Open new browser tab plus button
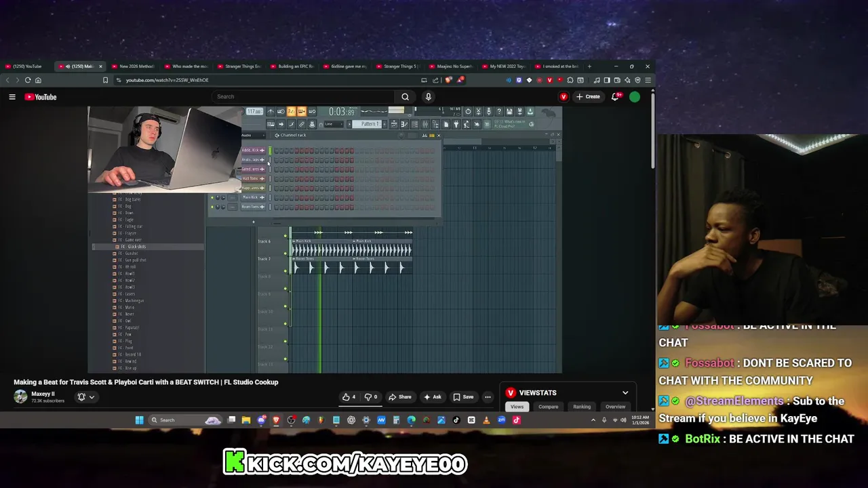Image resolution: width=868 pixels, height=488 pixels. [x=589, y=66]
